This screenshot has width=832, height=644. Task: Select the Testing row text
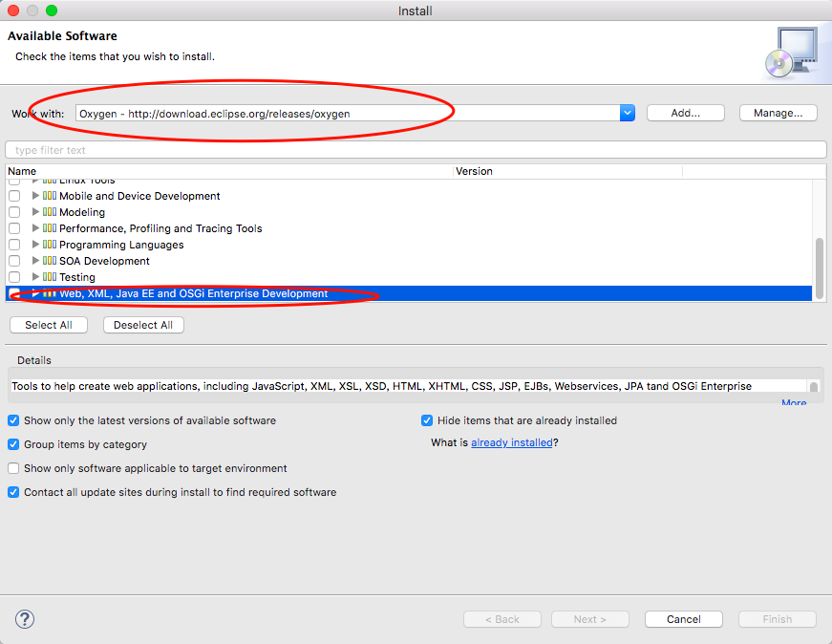coord(77,277)
